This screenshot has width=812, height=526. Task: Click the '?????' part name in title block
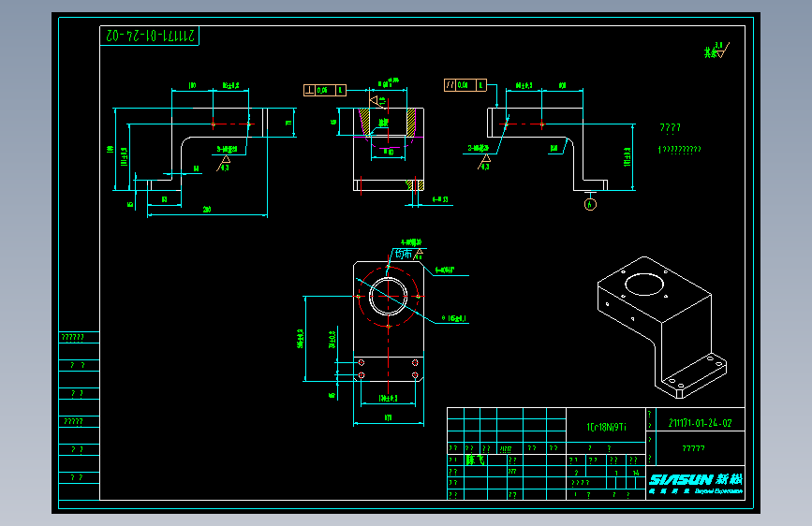(693, 448)
